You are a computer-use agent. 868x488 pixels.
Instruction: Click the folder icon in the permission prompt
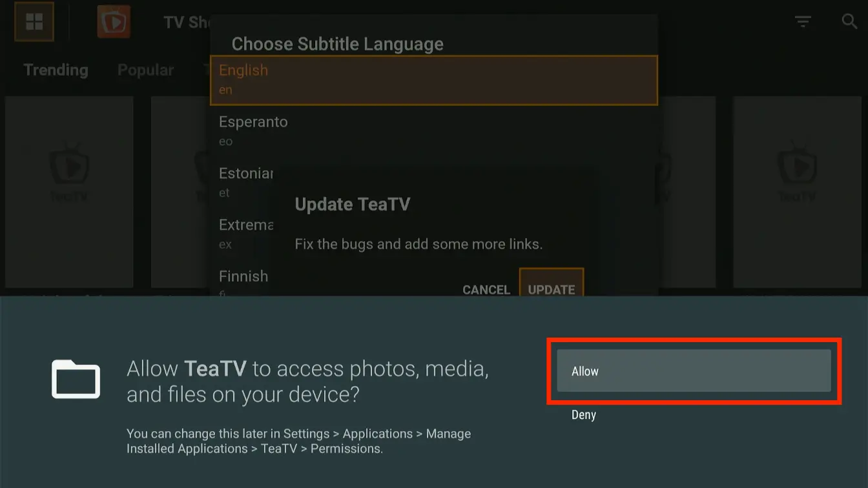pyautogui.click(x=76, y=380)
